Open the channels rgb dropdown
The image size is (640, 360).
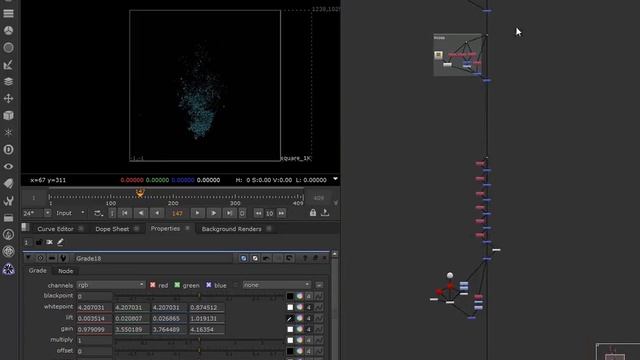click(110, 285)
